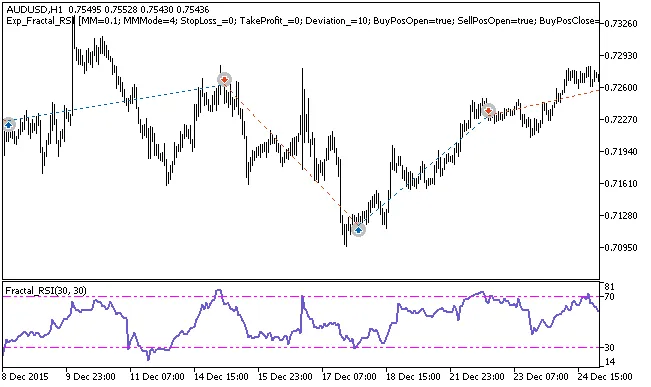
Task: Click the RSI scale value 81
Action: tap(610, 287)
